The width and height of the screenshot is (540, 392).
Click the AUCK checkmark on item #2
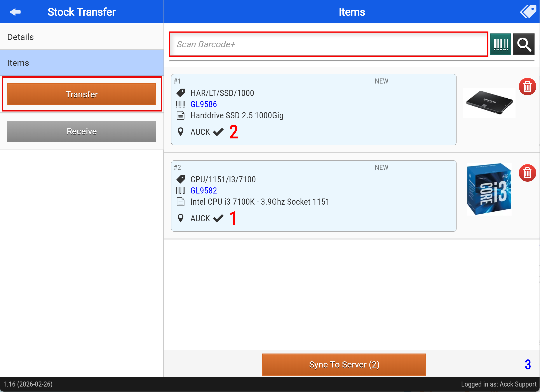(218, 218)
